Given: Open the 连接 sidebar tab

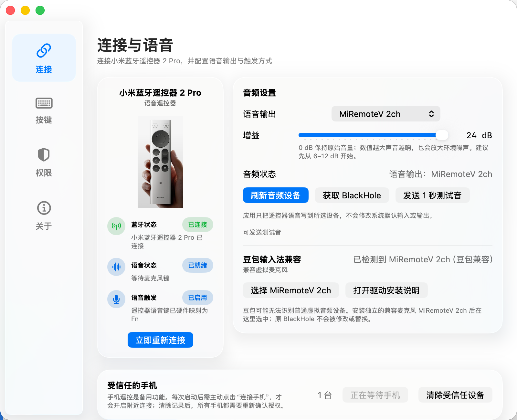Looking at the screenshot, I should (44, 58).
